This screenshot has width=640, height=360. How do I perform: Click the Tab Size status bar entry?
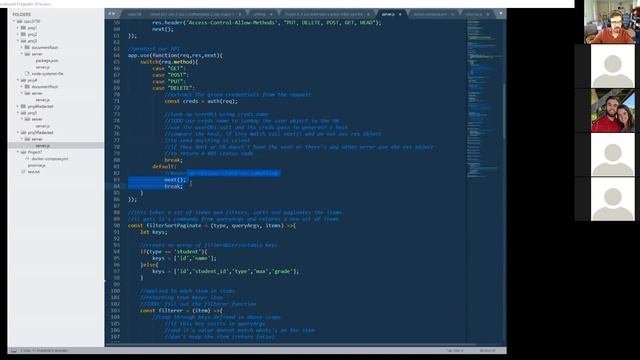tap(455, 350)
